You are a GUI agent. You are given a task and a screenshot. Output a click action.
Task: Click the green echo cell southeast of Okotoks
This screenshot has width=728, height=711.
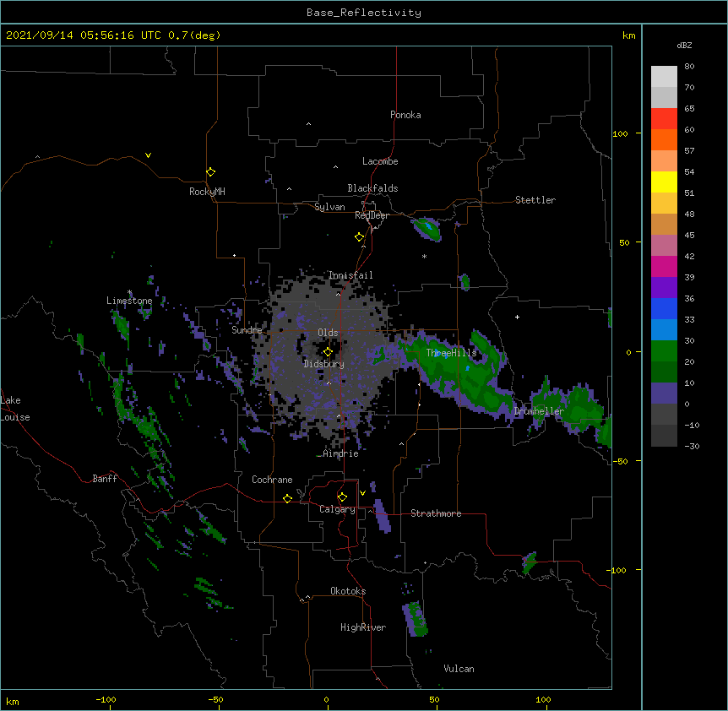(415, 619)
